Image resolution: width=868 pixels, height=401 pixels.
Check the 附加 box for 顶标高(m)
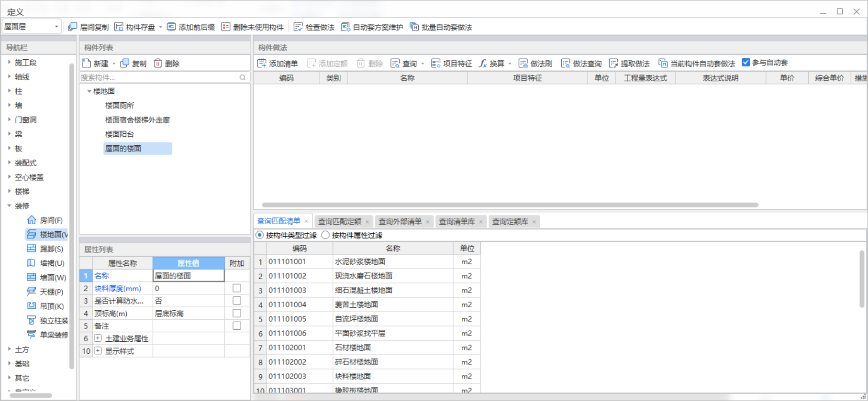(237, 313)
